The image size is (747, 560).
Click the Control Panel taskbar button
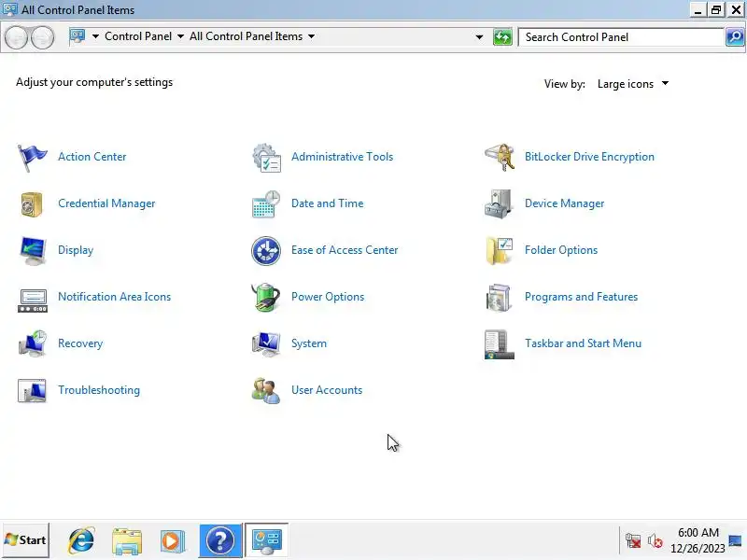[x=266, y=540]
